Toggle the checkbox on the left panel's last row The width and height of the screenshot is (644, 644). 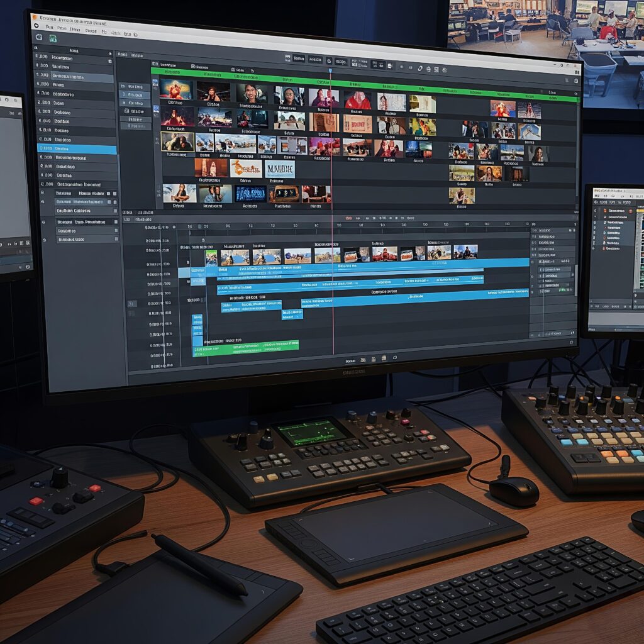pos(116,239)
